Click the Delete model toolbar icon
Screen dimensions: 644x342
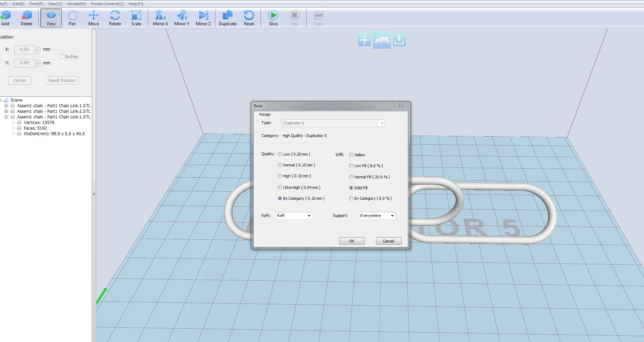[26, 18]
